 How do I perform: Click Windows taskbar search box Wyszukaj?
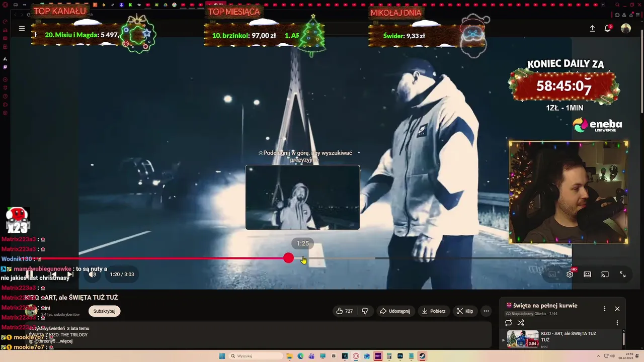(256, 356)
